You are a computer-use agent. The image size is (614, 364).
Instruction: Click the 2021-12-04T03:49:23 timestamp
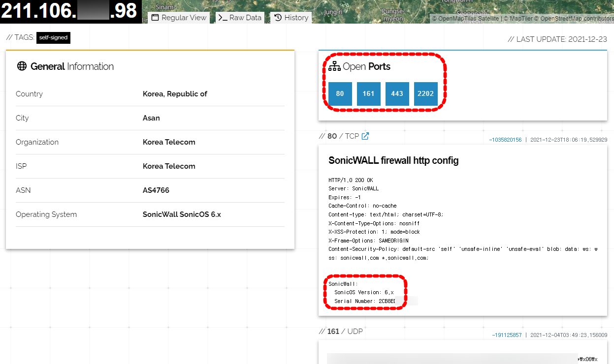point(568,335)
